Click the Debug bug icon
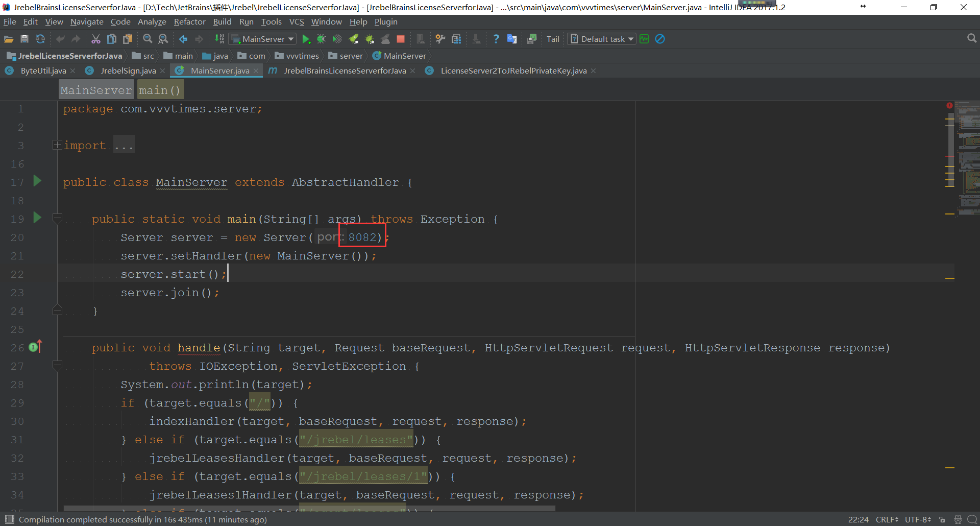Screen dimensions: 980x526 (x=321, y=39)
